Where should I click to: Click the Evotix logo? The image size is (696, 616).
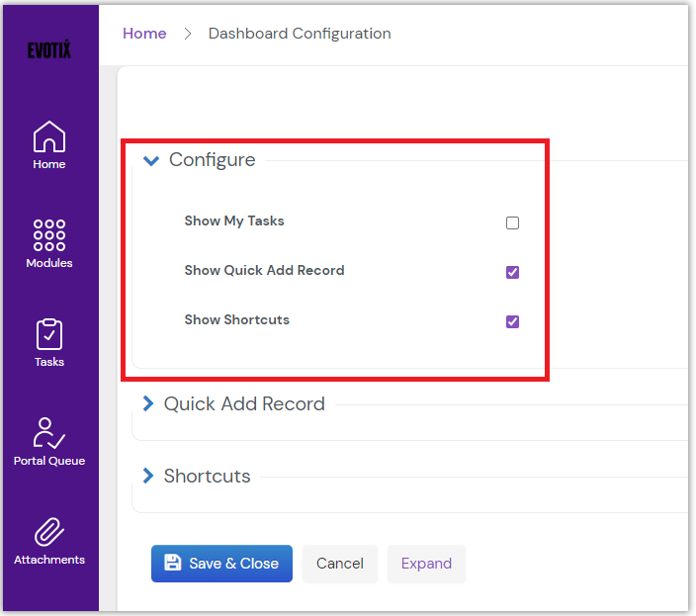point(49,50)
